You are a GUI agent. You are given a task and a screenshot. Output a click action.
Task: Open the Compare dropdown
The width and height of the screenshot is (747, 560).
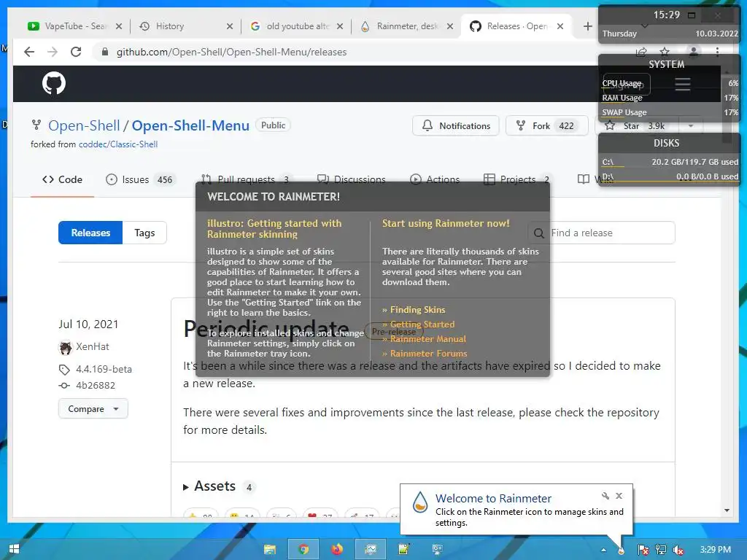93,409
